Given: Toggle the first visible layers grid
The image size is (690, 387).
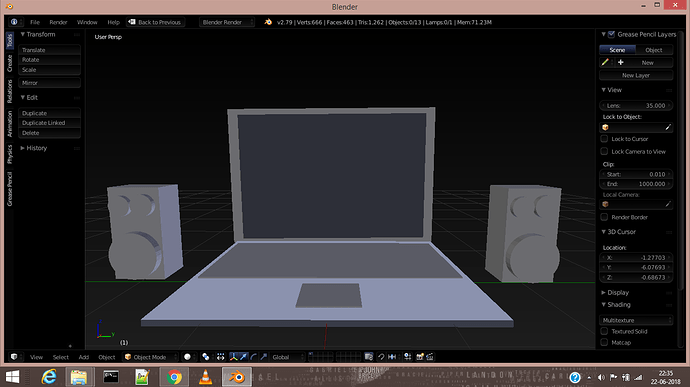Looking at the screenshot, I should (x=321, y=357).
